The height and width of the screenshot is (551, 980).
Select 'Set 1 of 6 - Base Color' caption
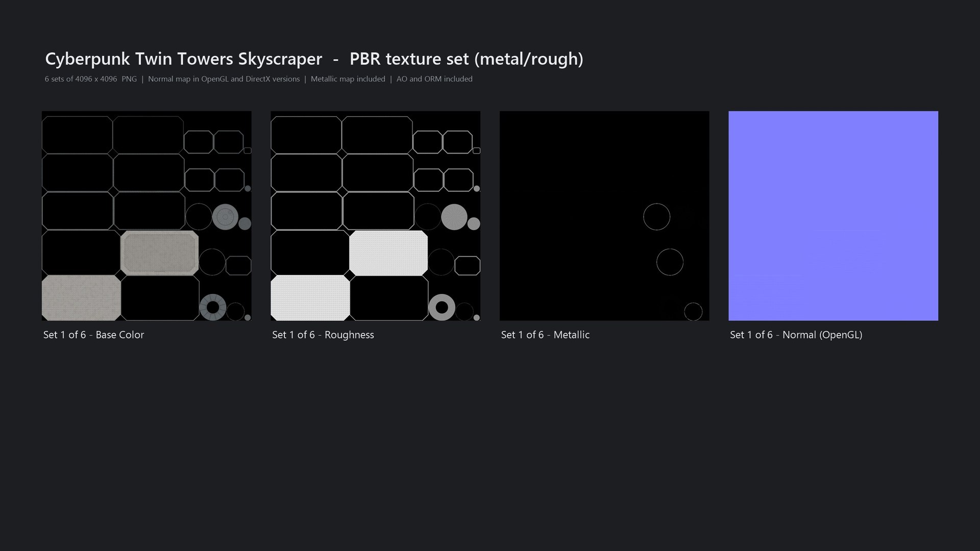tap(94, 335)
